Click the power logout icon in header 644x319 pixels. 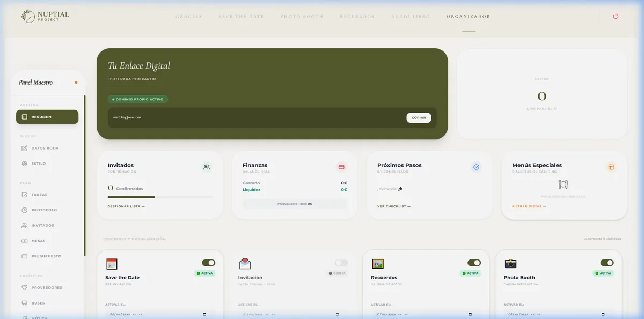point(616,16)
